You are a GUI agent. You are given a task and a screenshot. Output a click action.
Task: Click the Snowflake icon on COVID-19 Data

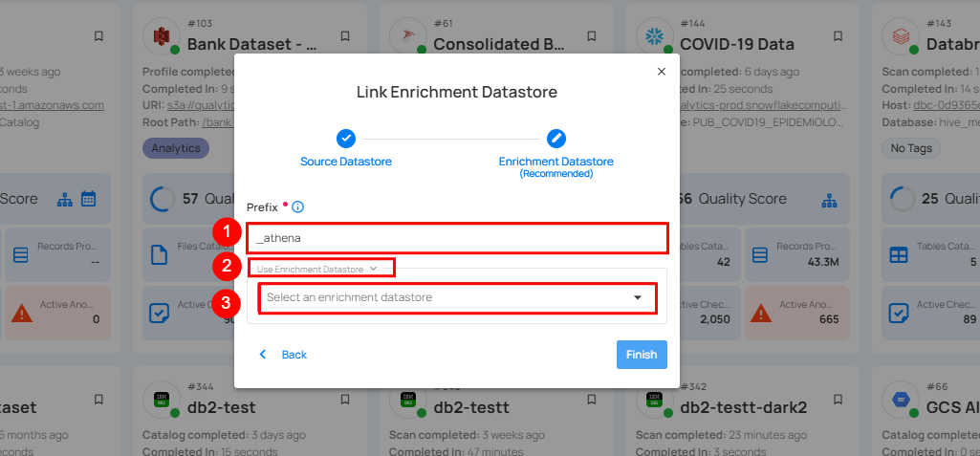(655, 37)
